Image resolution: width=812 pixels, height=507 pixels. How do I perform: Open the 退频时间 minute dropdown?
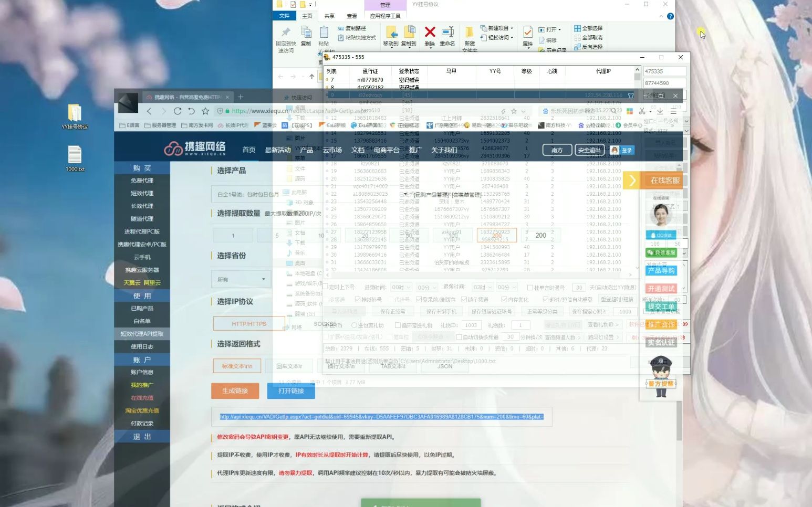coord(507,288)
